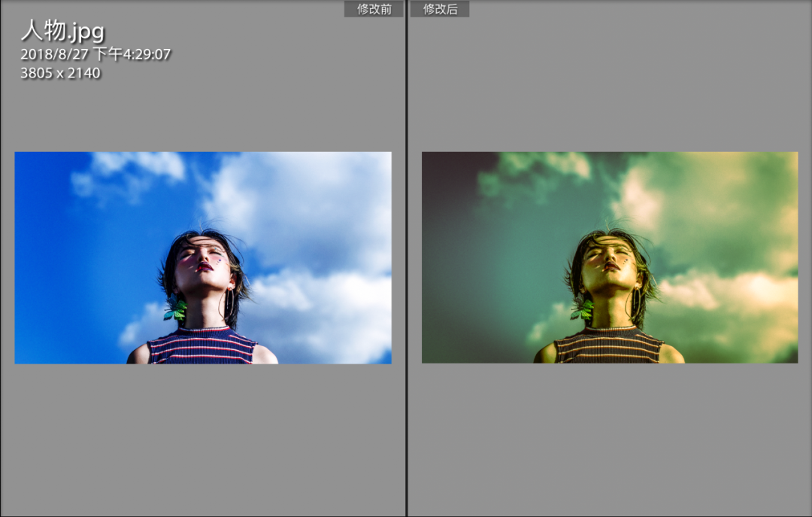812x517 pixels.
Task: Click the vertical divider between the two panes
Action: [407, 263]
